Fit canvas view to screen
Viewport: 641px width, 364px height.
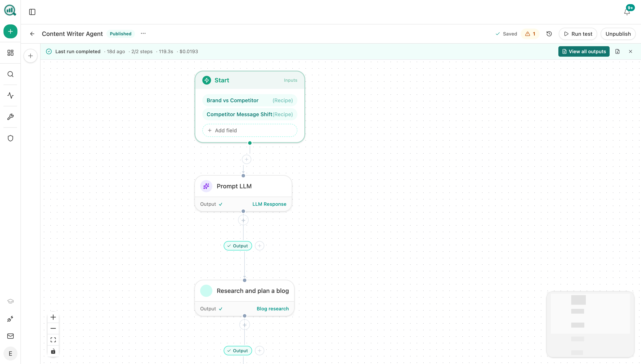pos(53,340)
